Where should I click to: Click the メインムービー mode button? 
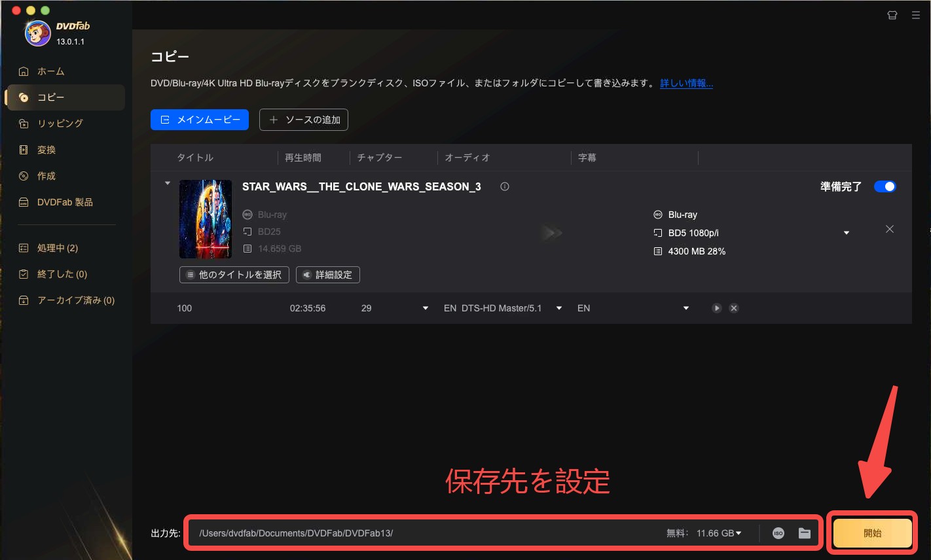(x=200, y=120)
